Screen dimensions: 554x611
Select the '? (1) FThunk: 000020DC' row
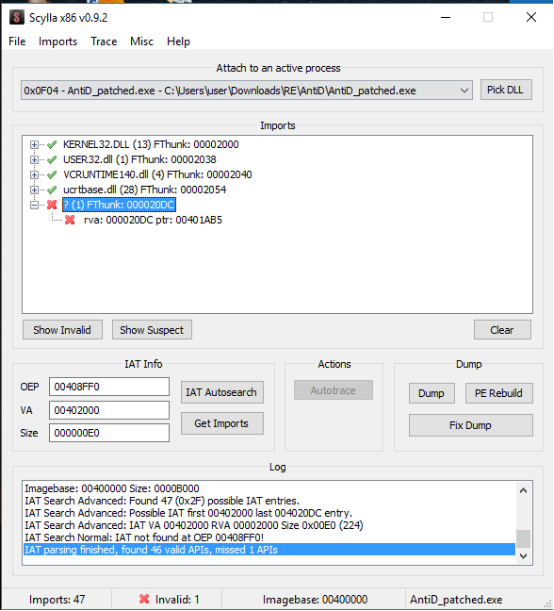tap(119, 205)
